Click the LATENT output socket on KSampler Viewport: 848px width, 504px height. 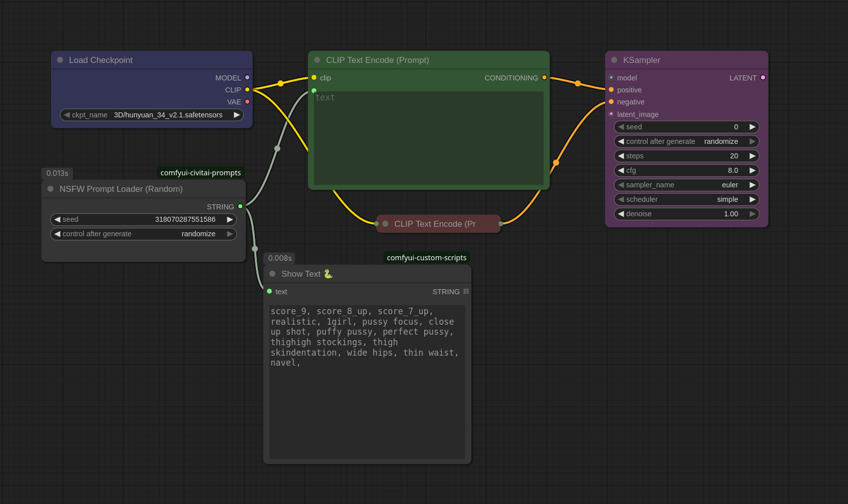pos(763,78)
